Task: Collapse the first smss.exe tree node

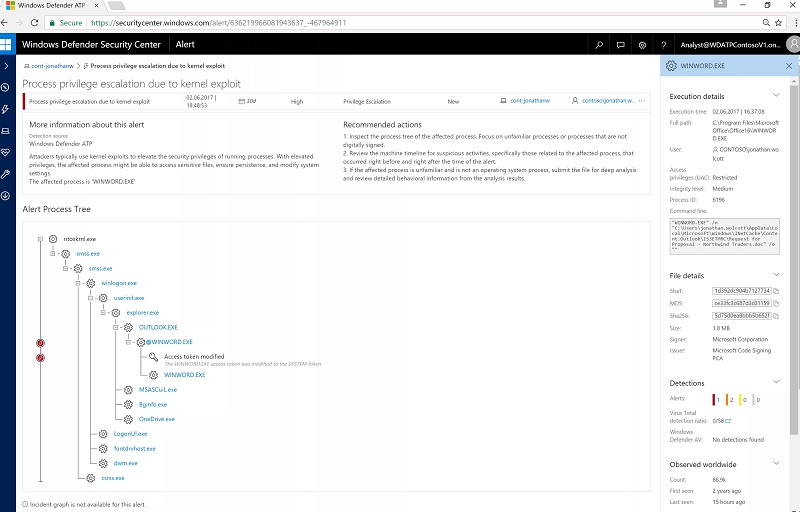Action: coord(53,253)
